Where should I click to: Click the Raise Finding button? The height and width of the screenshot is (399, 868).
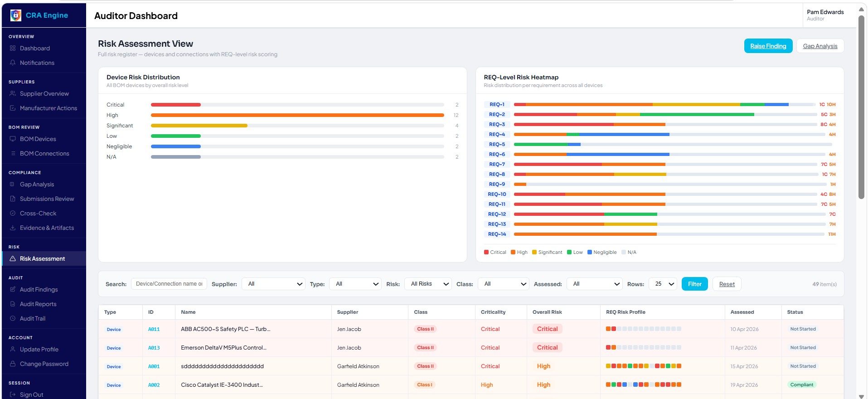(768, 46)
